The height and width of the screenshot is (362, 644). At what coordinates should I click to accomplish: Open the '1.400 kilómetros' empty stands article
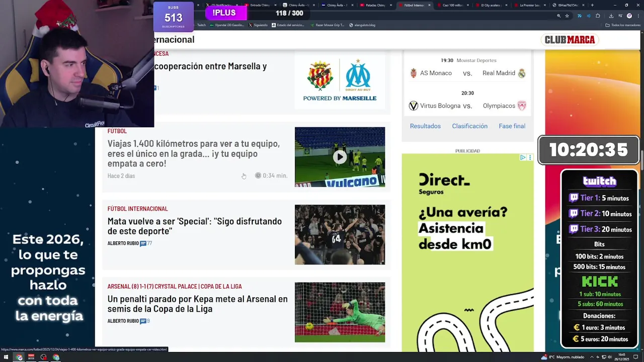193,153
